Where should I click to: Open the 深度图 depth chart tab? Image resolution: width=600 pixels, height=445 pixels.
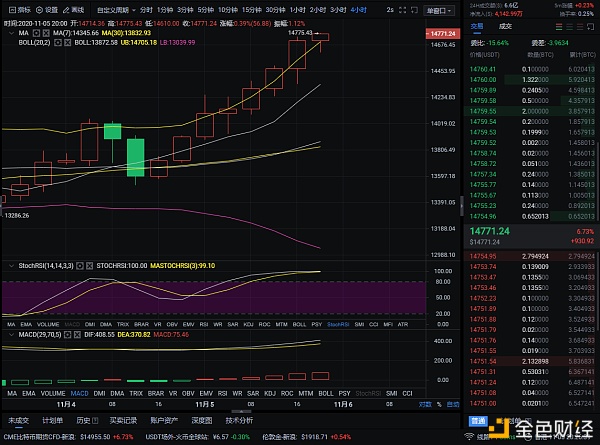pos(202,421)
